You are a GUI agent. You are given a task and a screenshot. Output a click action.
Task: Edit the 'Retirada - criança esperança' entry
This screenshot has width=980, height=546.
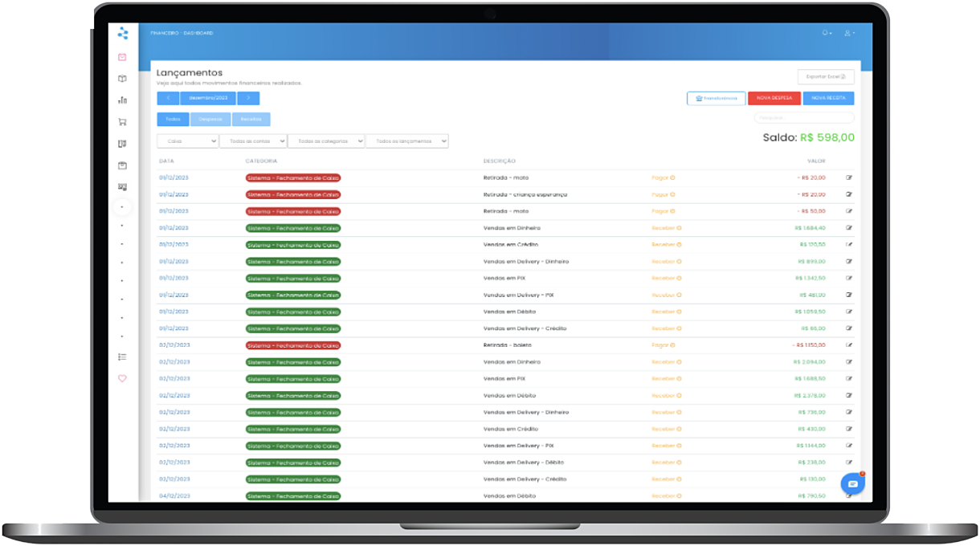click(849, 194)
